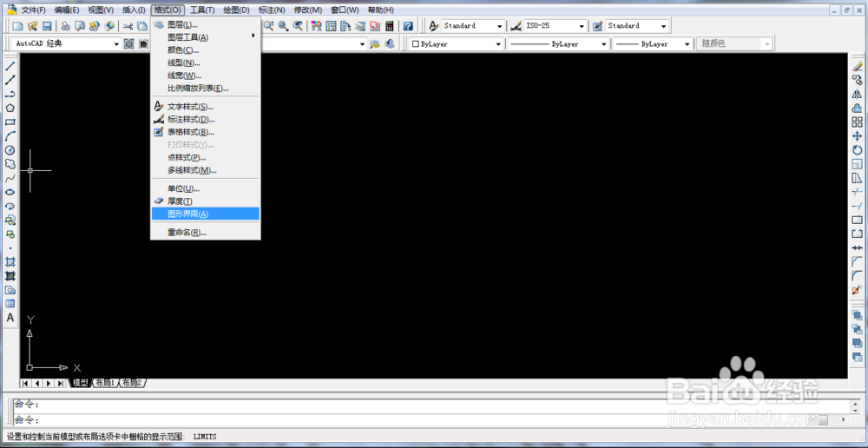The height and width of the screenshot is (448, 868).
Task: Select the Line drawing tool
Action: 10,66
